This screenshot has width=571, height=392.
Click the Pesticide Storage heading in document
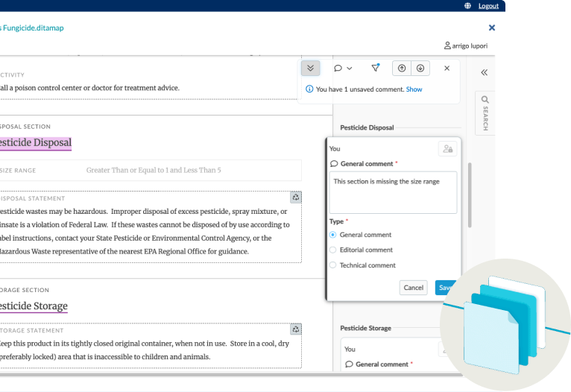click(34, 306)
